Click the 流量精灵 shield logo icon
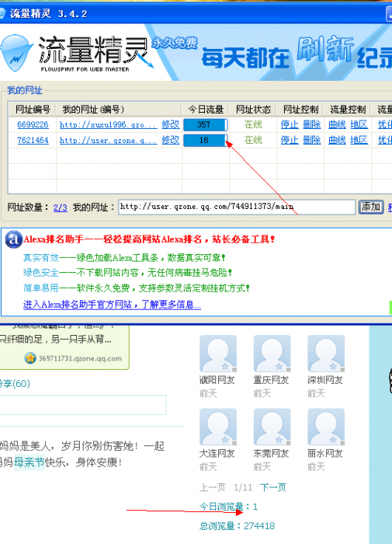This screenshot has height=544, width=392. (16, 53)
